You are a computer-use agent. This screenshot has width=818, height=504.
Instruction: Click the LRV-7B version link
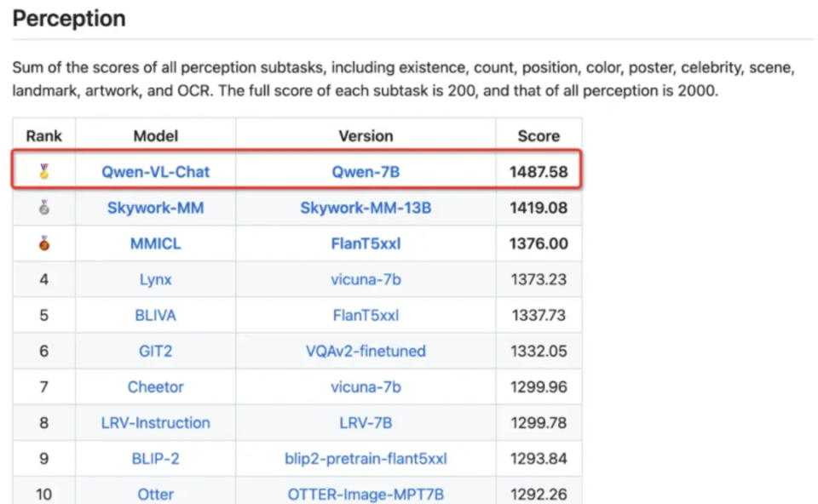point(366,422)
